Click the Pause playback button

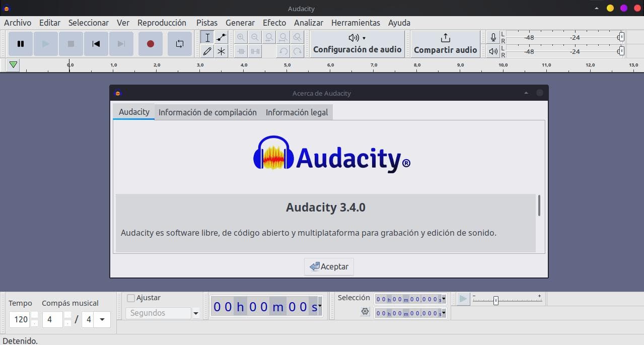pyautogui.click(x=21, y=44)
